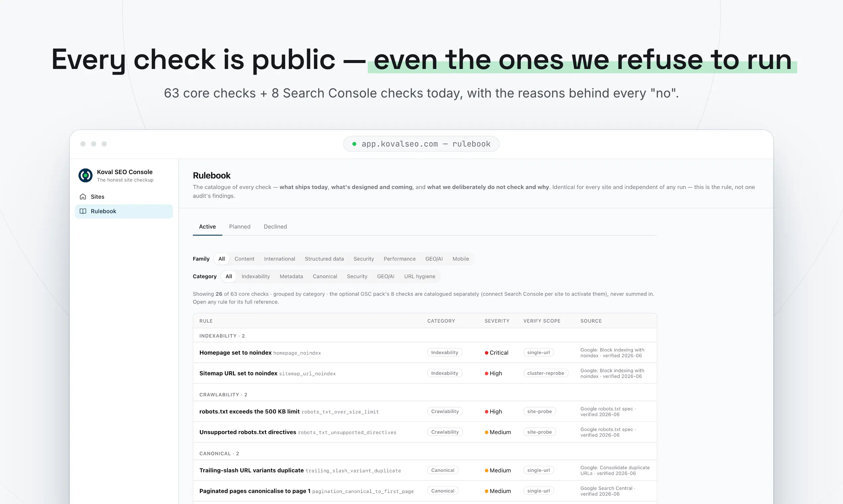
Task: Click source text in Trailing-slash duplicate row
Action: 615,471
